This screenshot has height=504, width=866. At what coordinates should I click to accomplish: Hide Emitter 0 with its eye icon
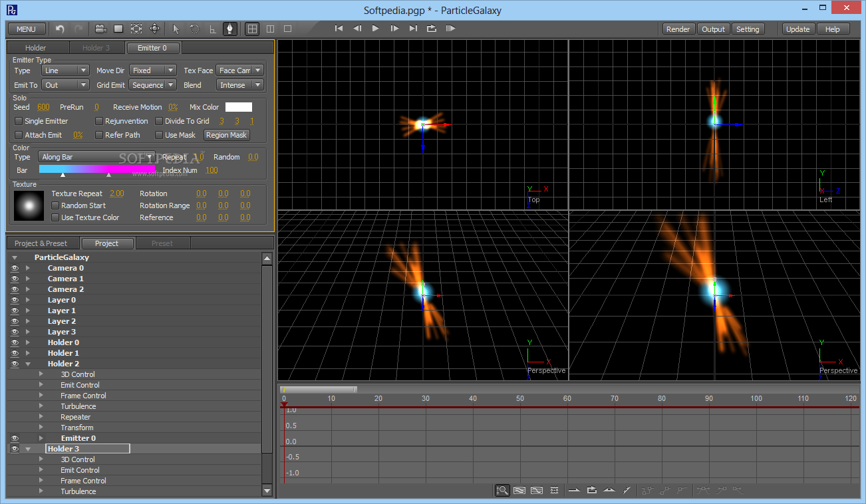(x=15, y=438)
